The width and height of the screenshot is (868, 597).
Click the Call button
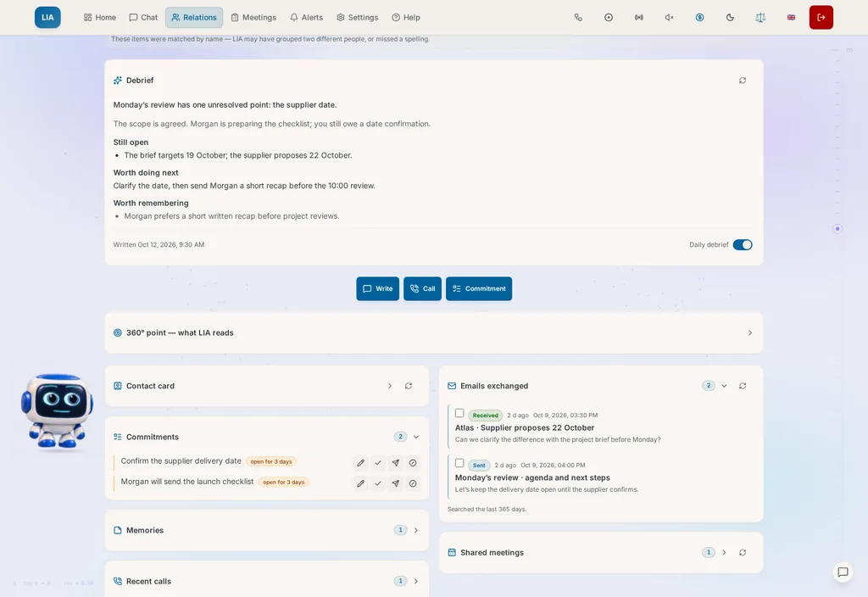422,288
